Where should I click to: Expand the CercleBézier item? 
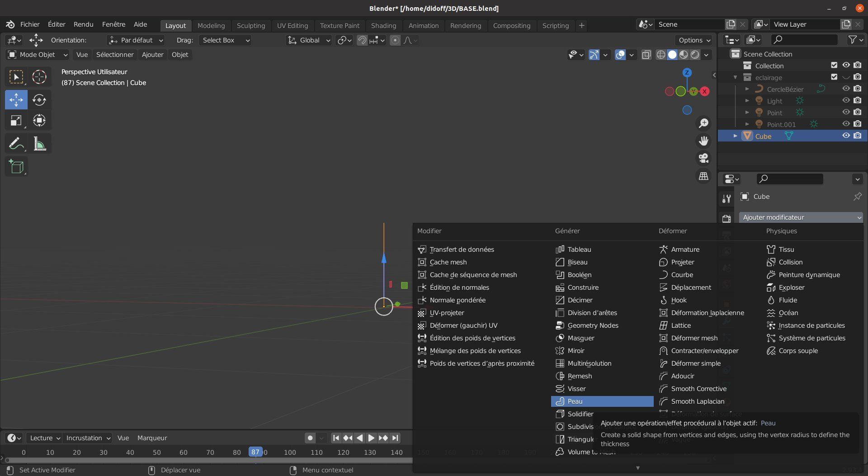747,89
